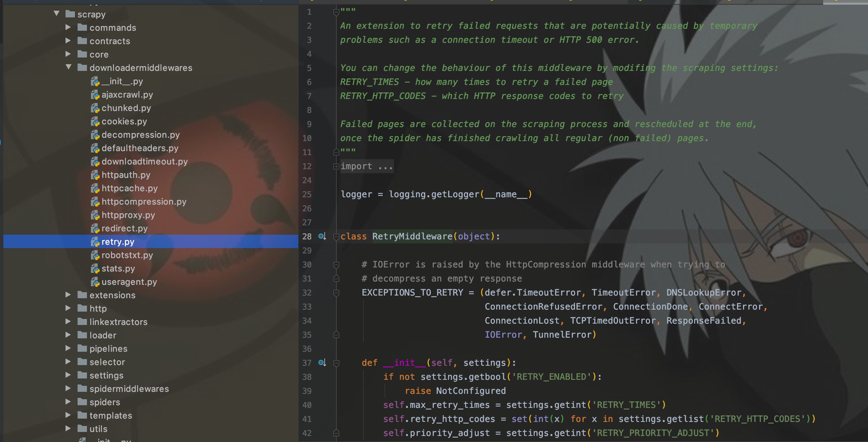868x442 pixels.
Task: Expand the spidermiddlewares folder arrow
Action: click(x=68, y=389)
